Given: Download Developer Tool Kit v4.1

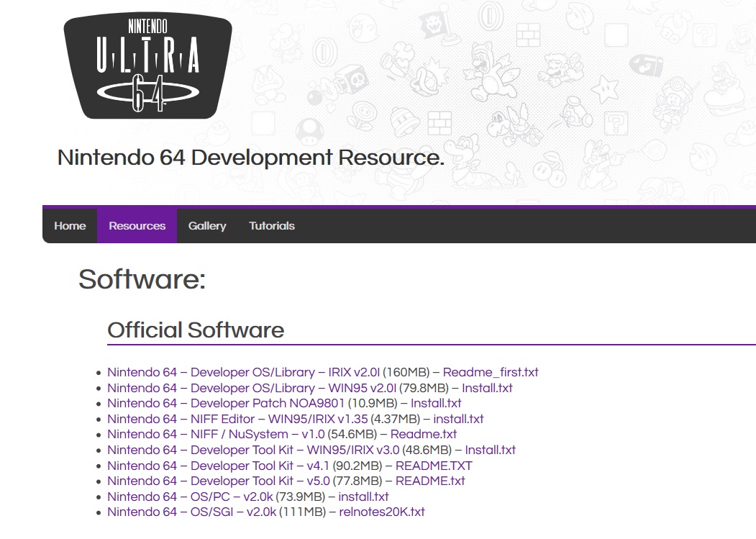Looking at the screenshot, I should pyautogui.click(x=218, y=466).
